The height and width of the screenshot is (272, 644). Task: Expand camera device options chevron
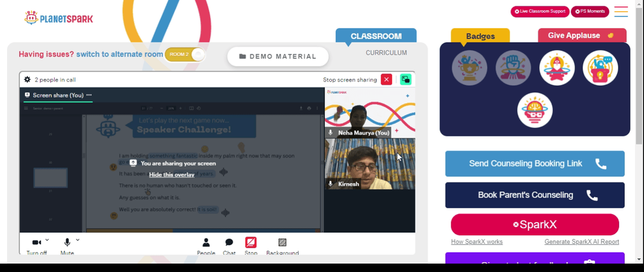click(47, 240)
